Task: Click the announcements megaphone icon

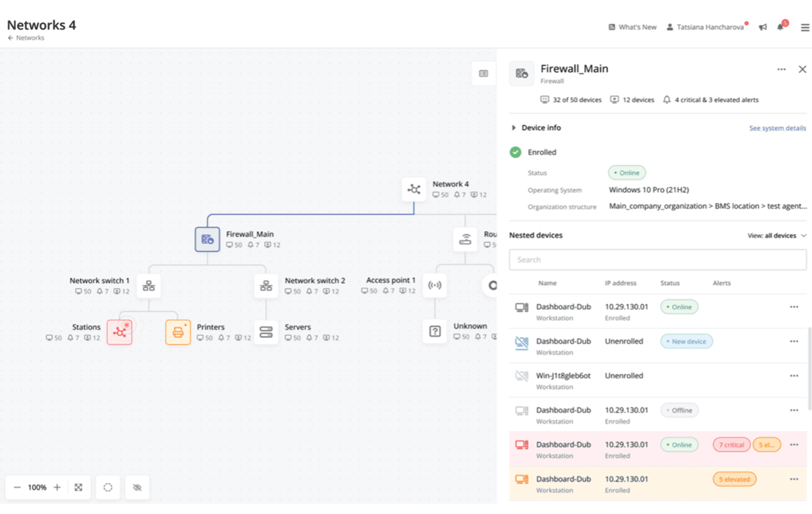Action: point(763,27)
